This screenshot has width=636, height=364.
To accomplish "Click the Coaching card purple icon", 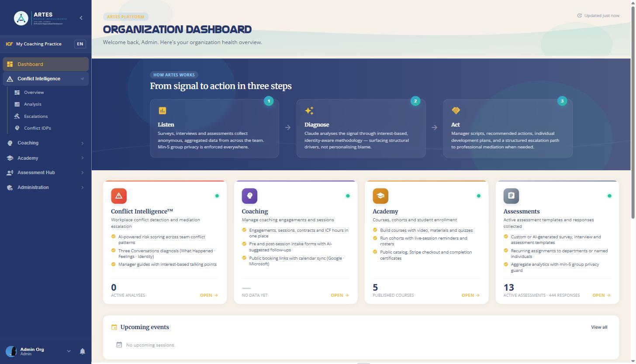I will coord(250,196).
